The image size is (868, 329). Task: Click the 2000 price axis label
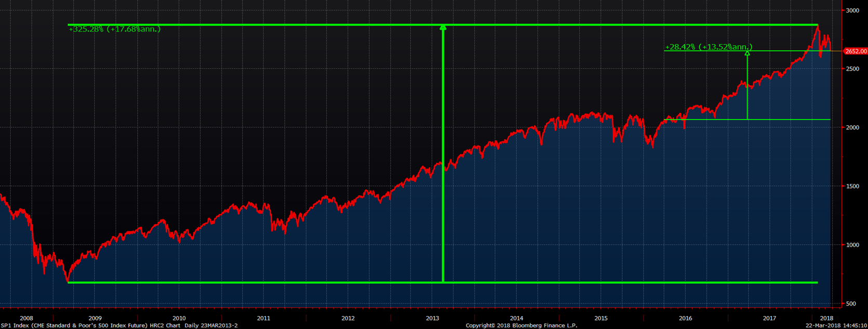point(852,127)
